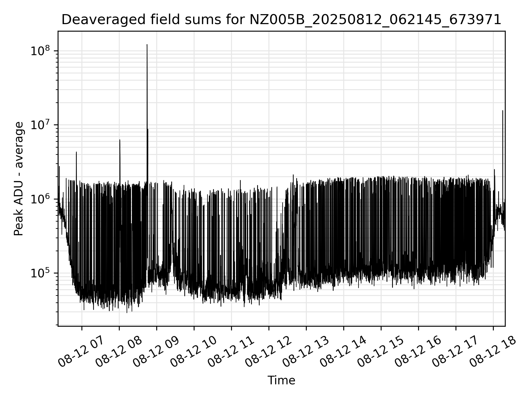Click the '08-12 15' tick label
The image size is (532, 399).
pos(380,351)
